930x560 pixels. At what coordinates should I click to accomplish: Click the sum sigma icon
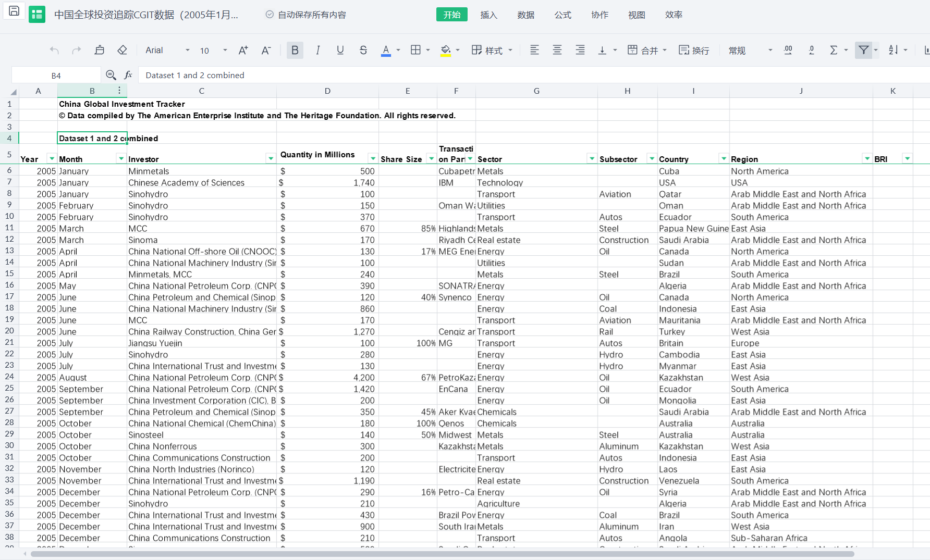[x=834, y=50]
